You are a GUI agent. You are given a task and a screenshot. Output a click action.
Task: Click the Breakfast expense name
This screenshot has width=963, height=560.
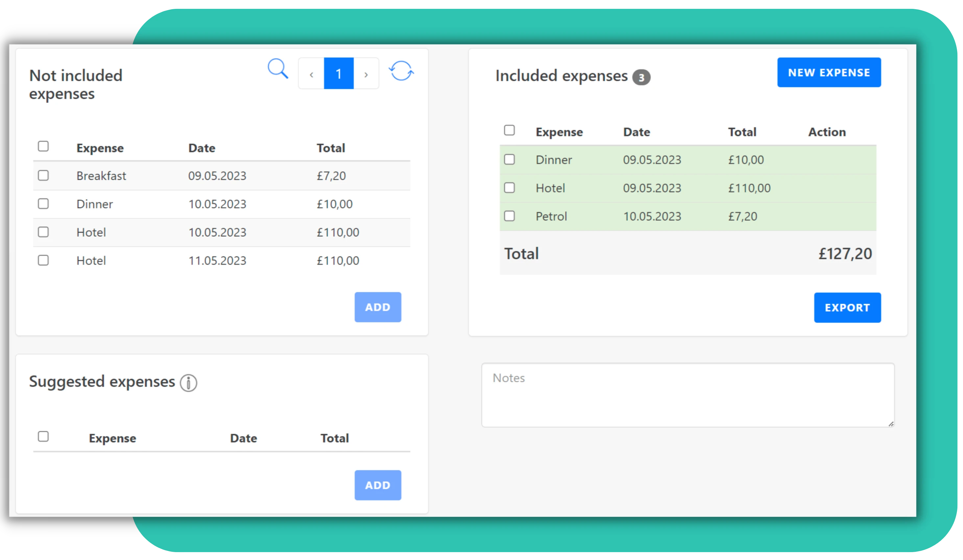101,176
